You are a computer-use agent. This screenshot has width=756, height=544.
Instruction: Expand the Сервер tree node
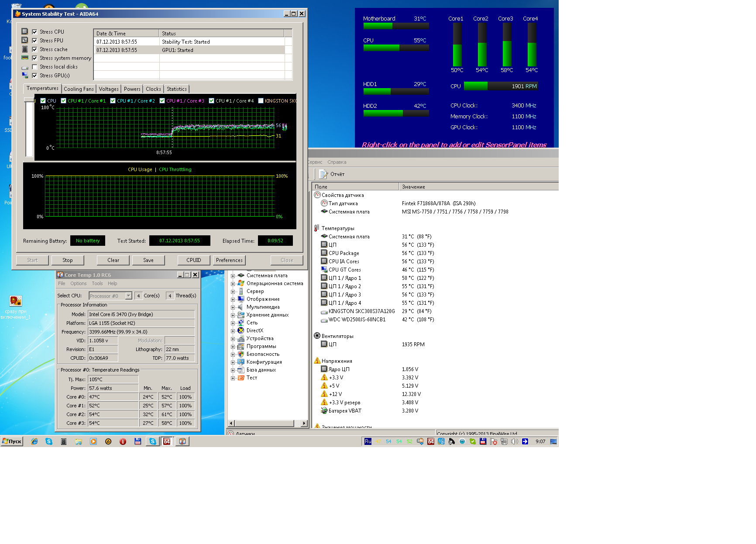pyautogui.click(x=233, y=292)
